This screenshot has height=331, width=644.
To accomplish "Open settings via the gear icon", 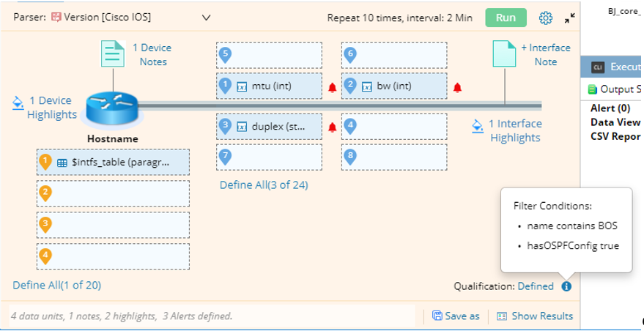I will tap(545, 18).
